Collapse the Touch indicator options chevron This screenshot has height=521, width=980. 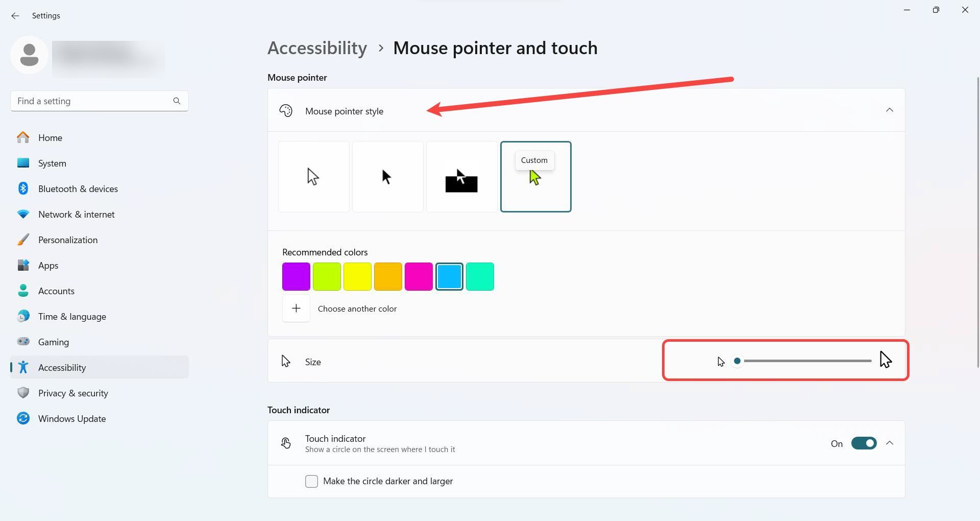tap(889, 443)
